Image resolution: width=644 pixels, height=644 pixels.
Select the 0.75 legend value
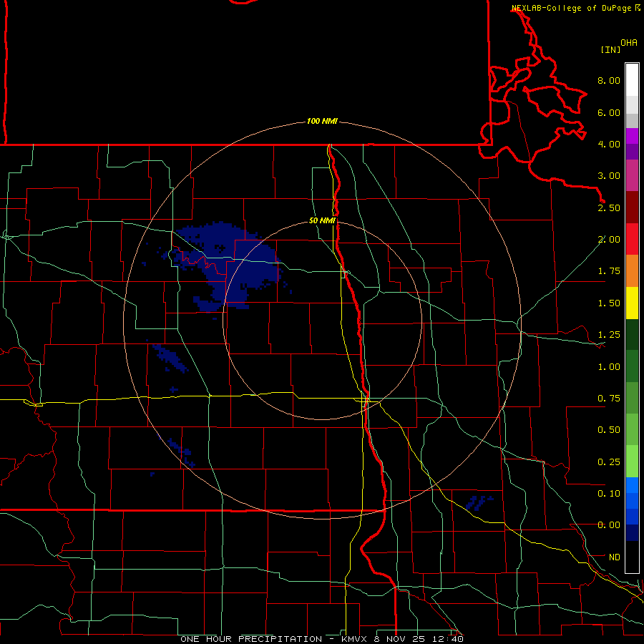click(x=609, y=399)
